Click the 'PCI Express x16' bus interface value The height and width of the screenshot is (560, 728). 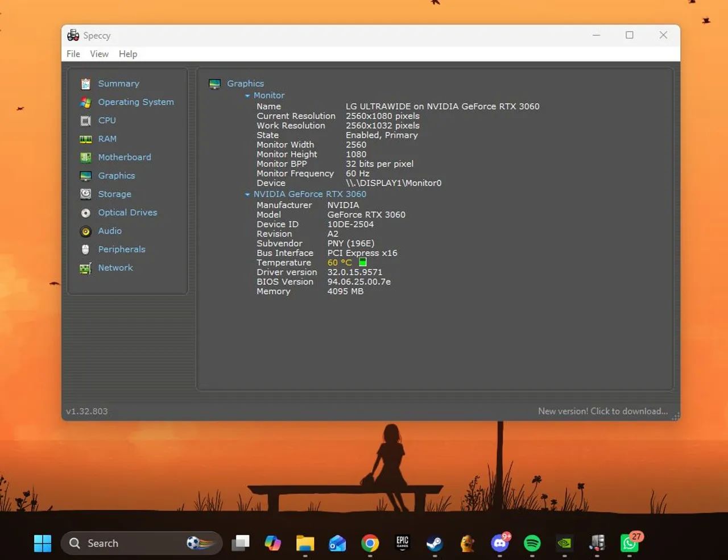pyautogui.click(x=362, y=253)
